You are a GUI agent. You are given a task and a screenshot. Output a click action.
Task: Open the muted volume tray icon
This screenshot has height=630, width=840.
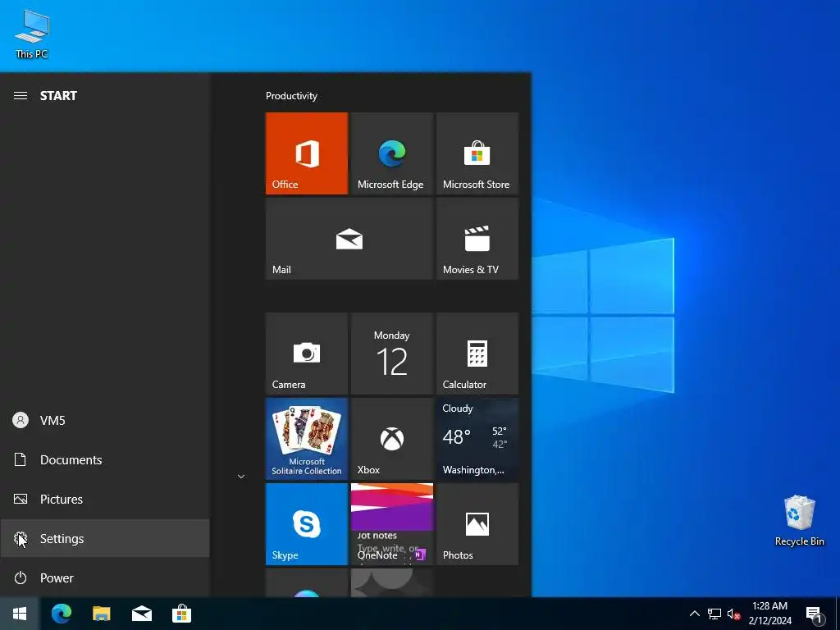coord(733,614)
